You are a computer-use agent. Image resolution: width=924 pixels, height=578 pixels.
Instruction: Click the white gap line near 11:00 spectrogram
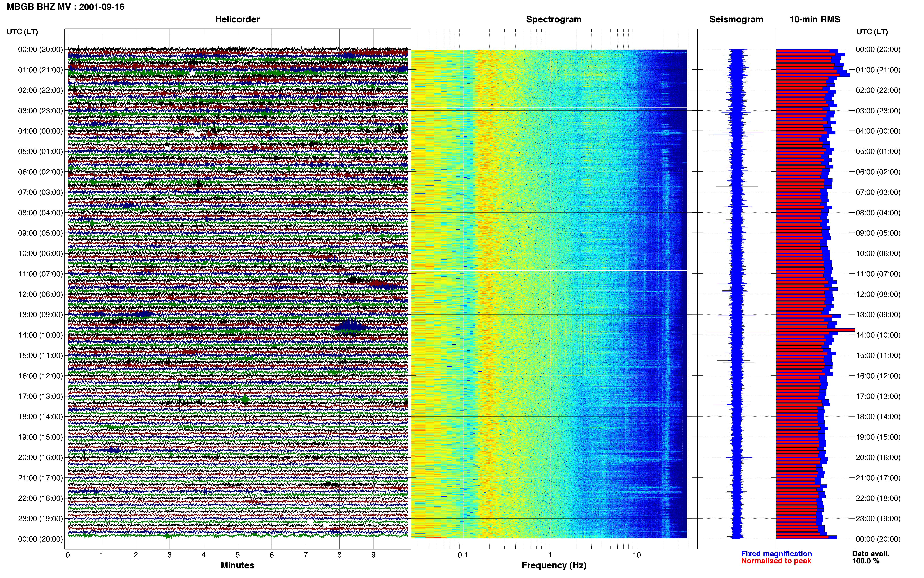tap(549, 271)
